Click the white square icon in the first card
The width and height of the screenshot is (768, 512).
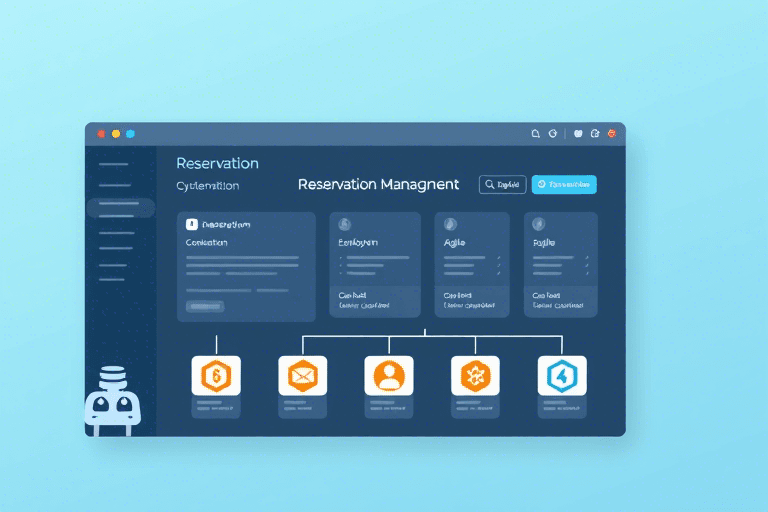192,225
